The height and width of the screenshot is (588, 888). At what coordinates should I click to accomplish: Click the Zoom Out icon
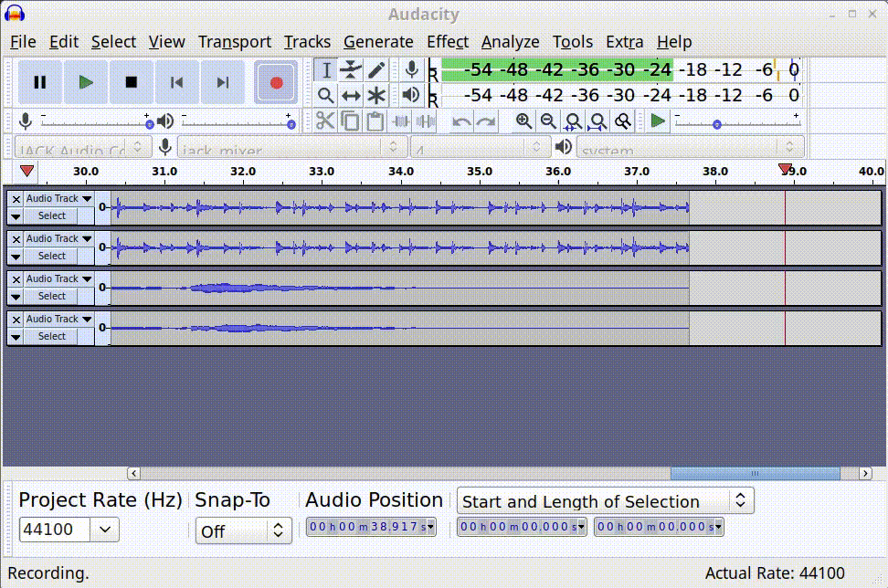(x=548, y=121)
